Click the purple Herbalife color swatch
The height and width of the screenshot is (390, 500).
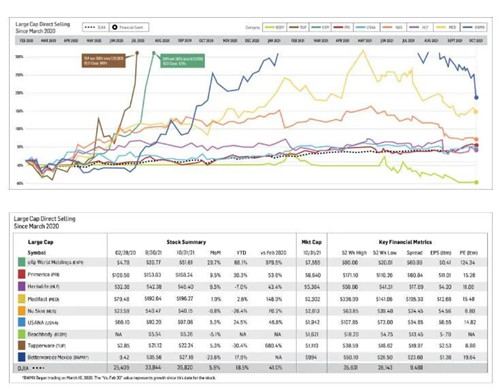point(22,287)
